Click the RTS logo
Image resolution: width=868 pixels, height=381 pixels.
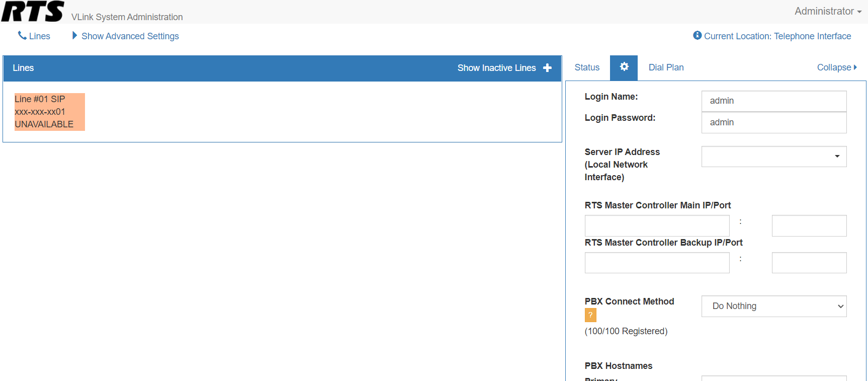[33, 11]
